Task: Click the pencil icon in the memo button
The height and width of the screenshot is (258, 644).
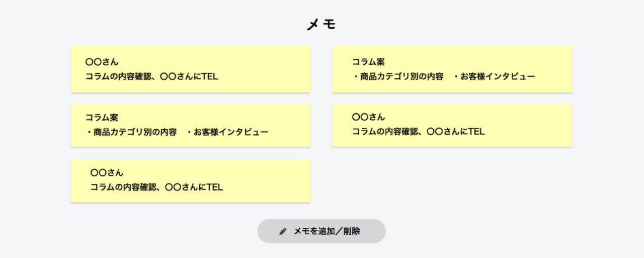Action: click(x=283, y=231)
